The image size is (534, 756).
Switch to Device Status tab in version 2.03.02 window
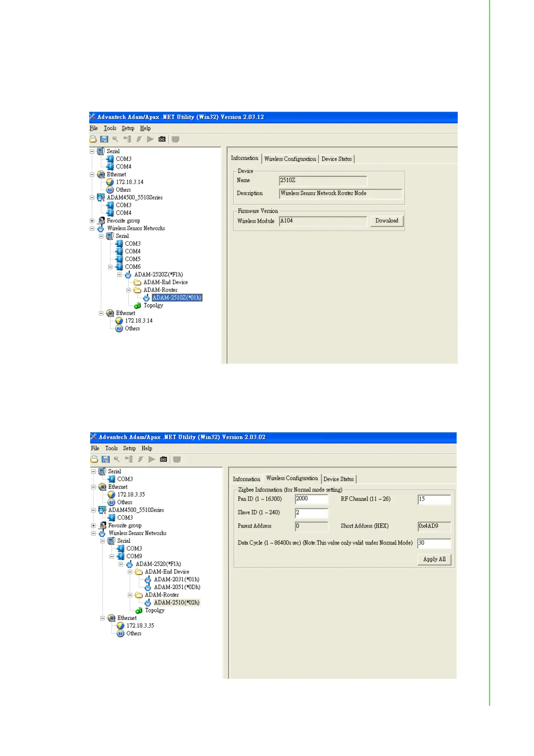tap(338, 479)
